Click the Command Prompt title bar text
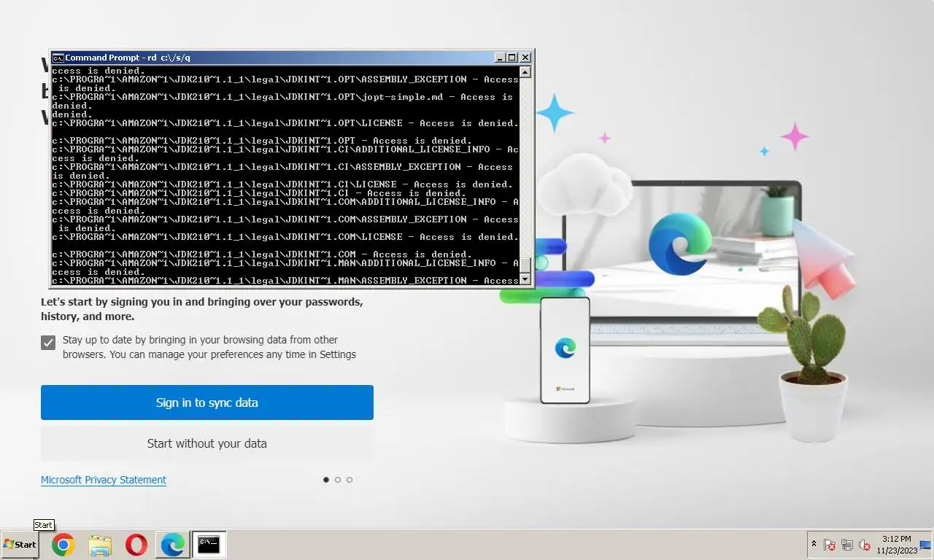934x560 pixels. [x=128, y=58]
